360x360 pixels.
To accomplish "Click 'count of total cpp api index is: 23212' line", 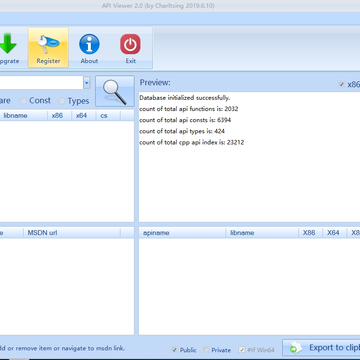I will coord(192,142).
